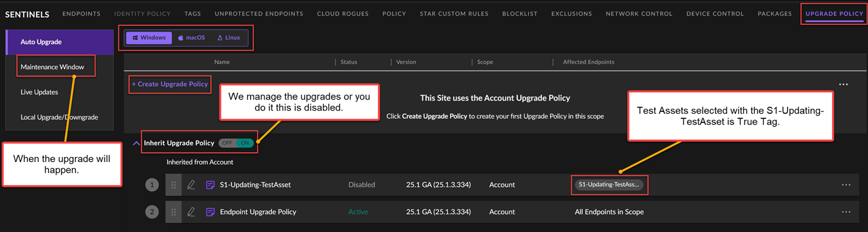Image resolution: width=868 pixels, height=232 pixels.
Task: Open the more options menu for Endpoint Upgrade Policy
Action: (846, 212)
